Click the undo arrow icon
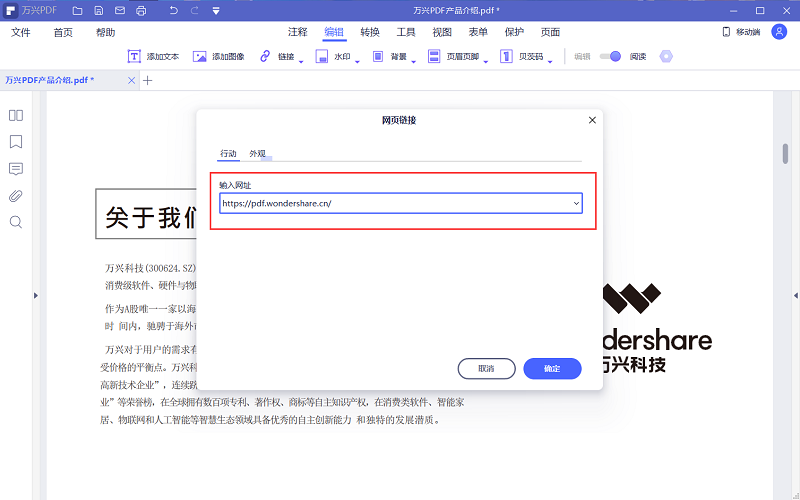The image size is (800, 500). [x=173, y=10]
